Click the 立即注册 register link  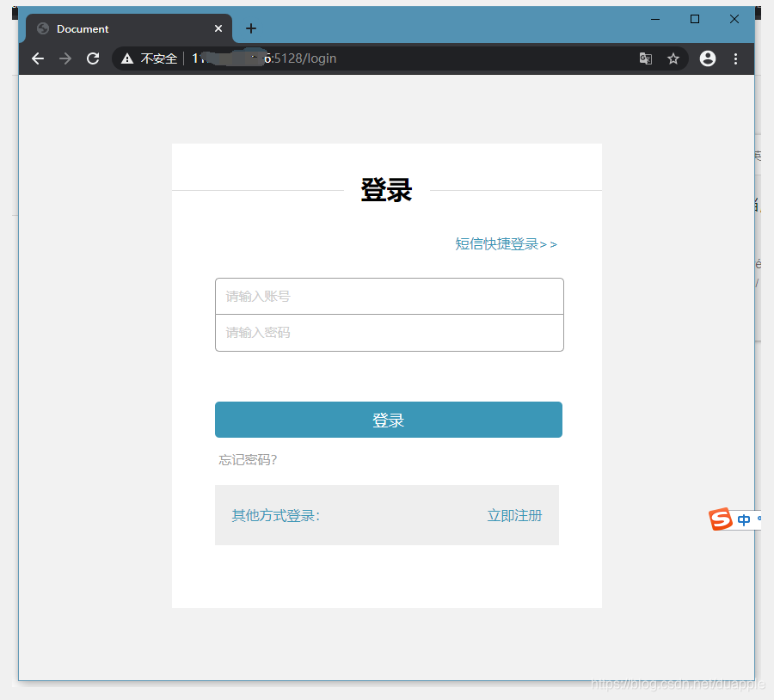point(514,514)
